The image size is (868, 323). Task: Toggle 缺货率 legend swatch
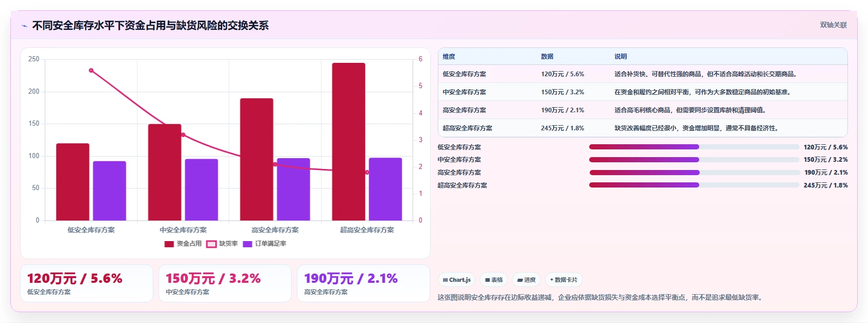[x=211, y=244]
